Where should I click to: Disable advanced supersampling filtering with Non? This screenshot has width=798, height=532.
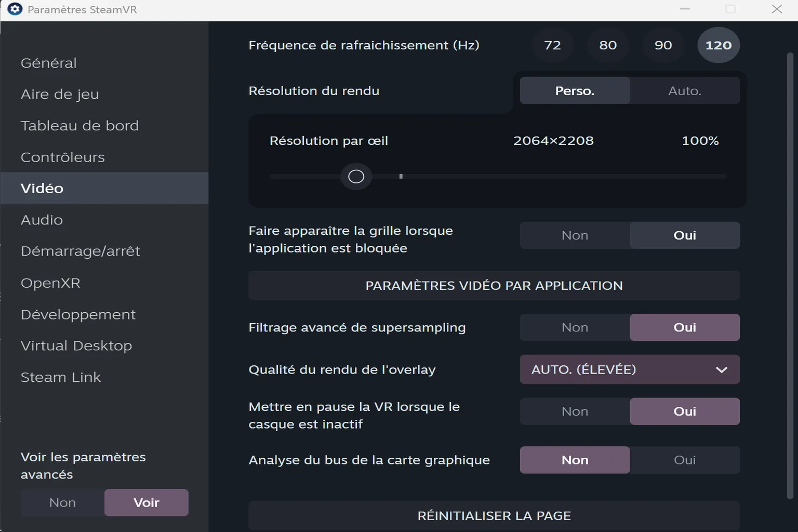[575, 327]
